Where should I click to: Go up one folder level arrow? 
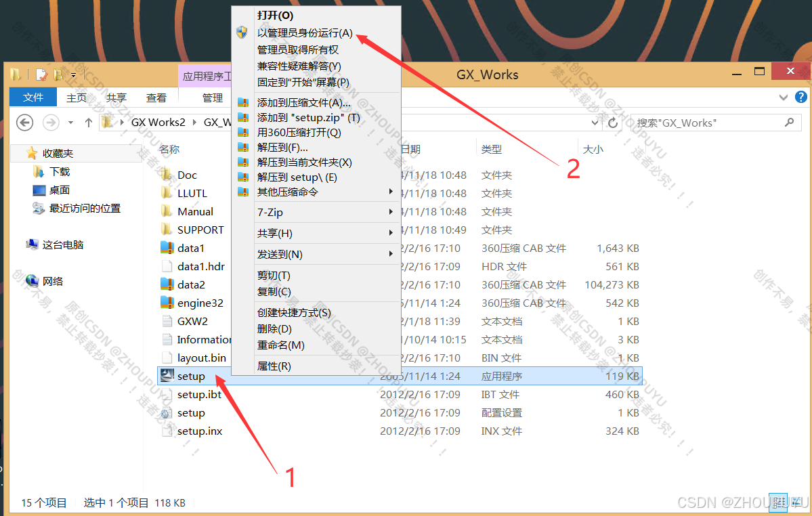pyautogui.click(x=89, y=123)
